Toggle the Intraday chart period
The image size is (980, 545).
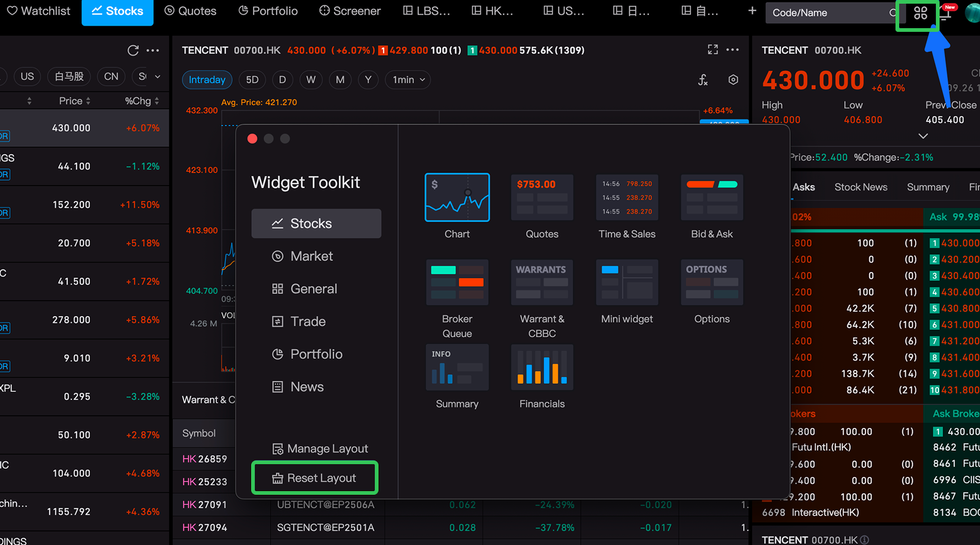(x=207, y=80)
